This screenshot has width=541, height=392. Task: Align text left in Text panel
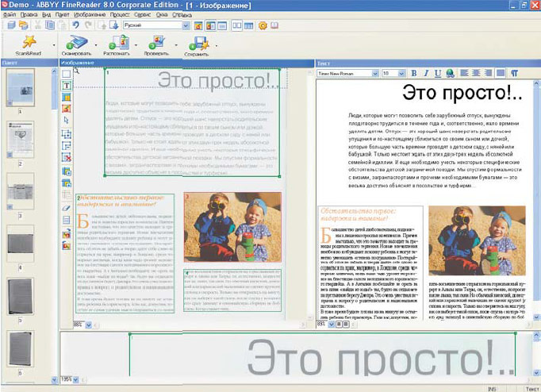tap(464, 73)
